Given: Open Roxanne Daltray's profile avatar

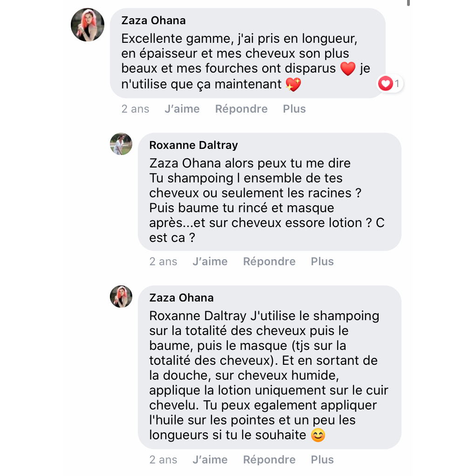Looking at the screenshot, I should click(121, 144).
